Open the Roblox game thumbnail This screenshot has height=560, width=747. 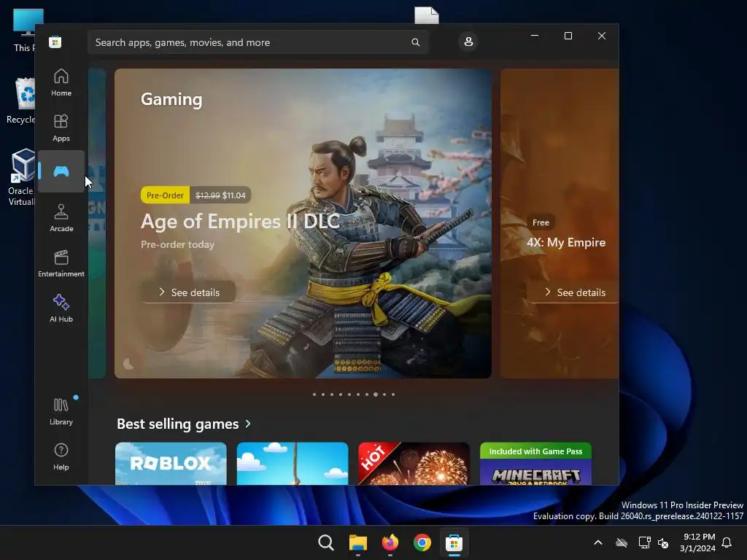tap(171, 464)
